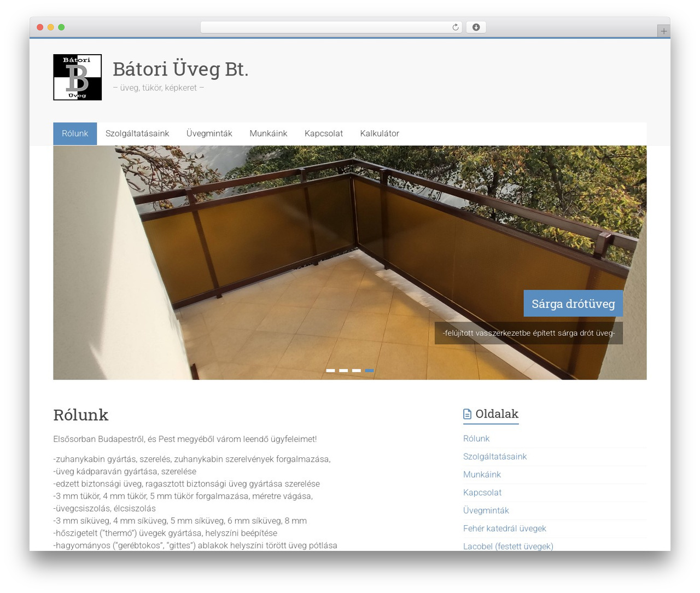
Task: Click the line about üveg kádparaván
Action: [125, 472]
